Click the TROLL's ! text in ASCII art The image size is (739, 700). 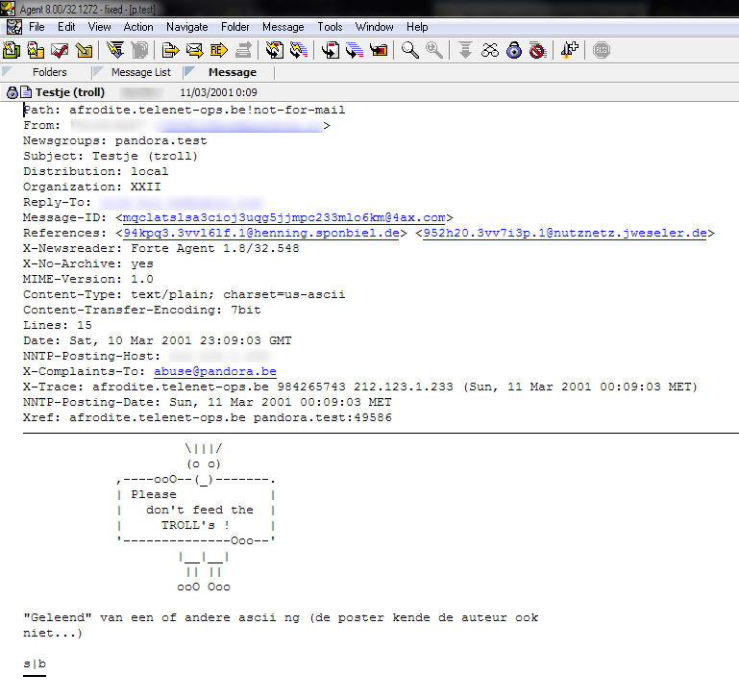tap(196, 525)
